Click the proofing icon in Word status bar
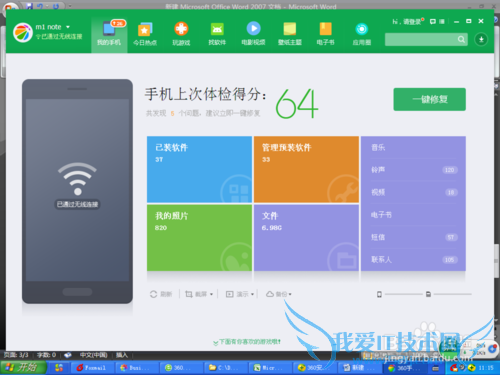The height and width of the screenshot is (375, 500). [68, 355]
